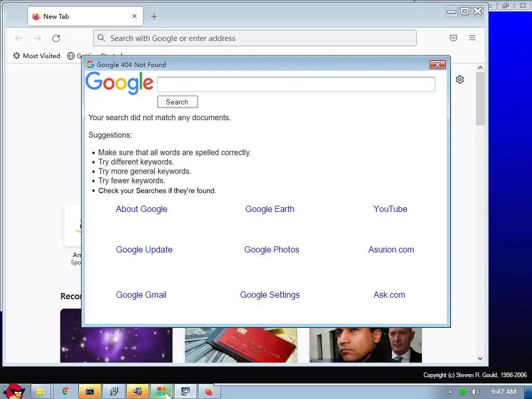The image size is (532, 399).
Task: Show hidden system tray icons
Action: point(450,392)
